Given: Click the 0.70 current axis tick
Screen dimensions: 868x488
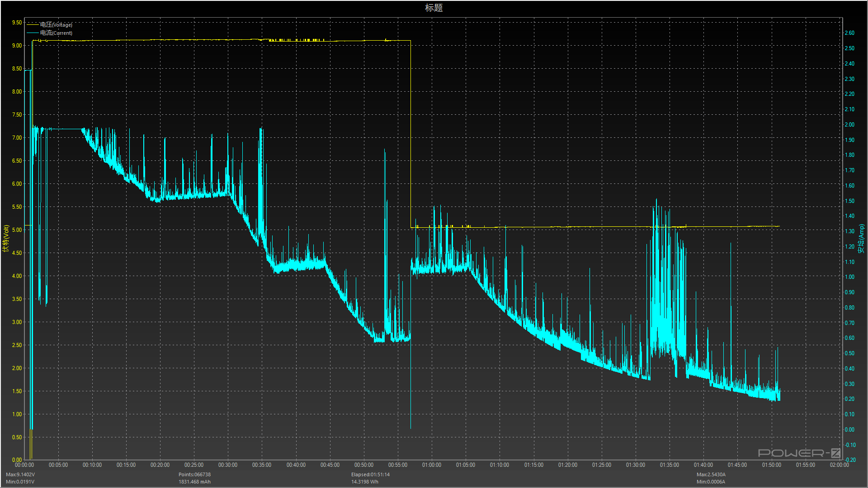Looking at the screenshot, I should pyautogui.click(x=849, y=323).
